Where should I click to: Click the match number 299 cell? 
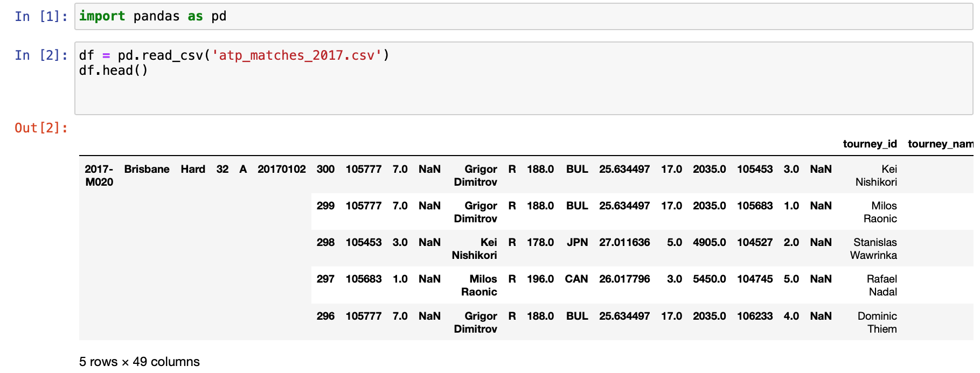[325, 206]
